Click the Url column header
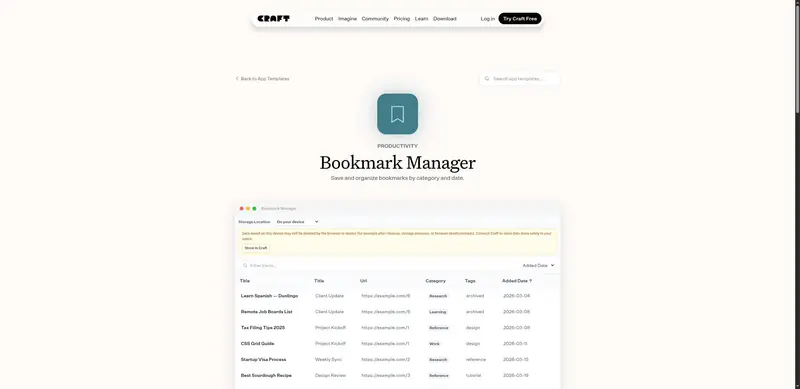Viewport: 800px width, 389px height. tap(363, 281)
